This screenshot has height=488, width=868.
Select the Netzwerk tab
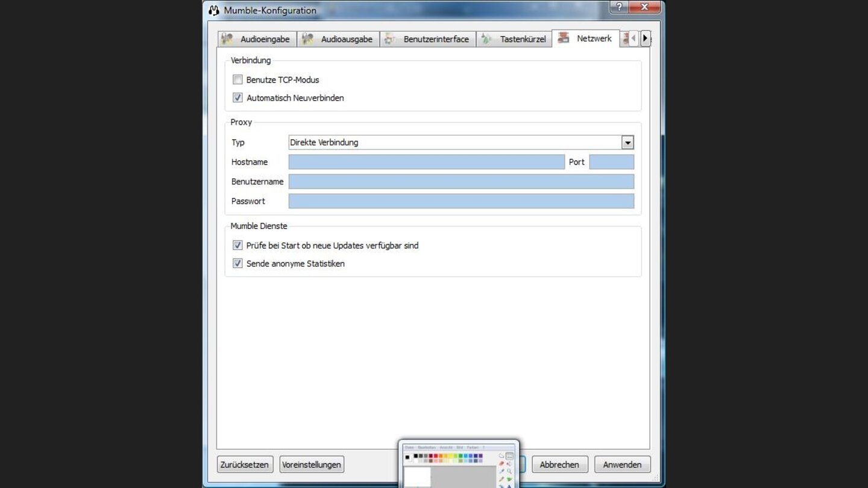(x=586, y=38)
